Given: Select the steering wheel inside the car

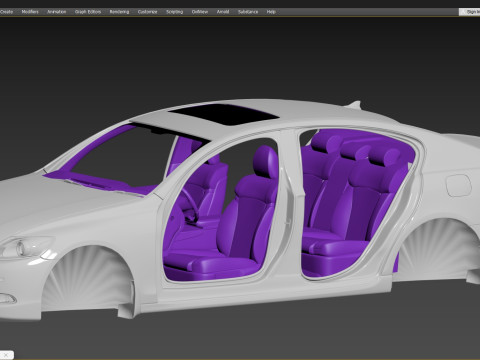Looking at the screenshot, I should pos(191,204).
